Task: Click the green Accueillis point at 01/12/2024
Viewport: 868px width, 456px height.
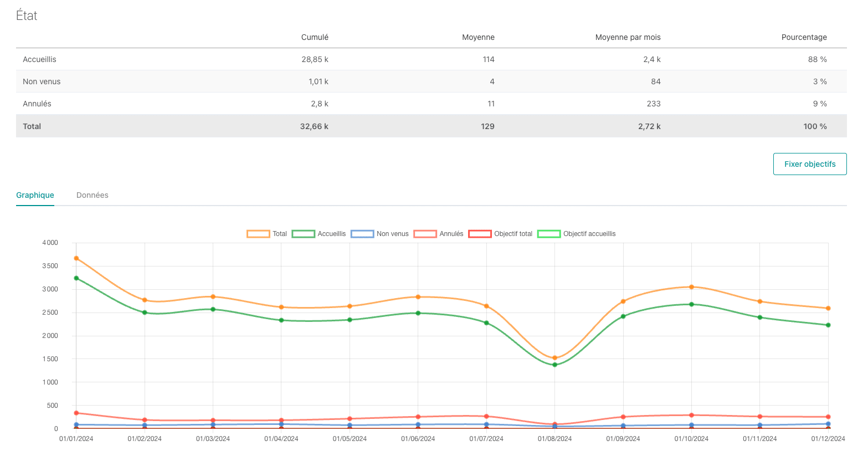Action: [x=828, y=325]
